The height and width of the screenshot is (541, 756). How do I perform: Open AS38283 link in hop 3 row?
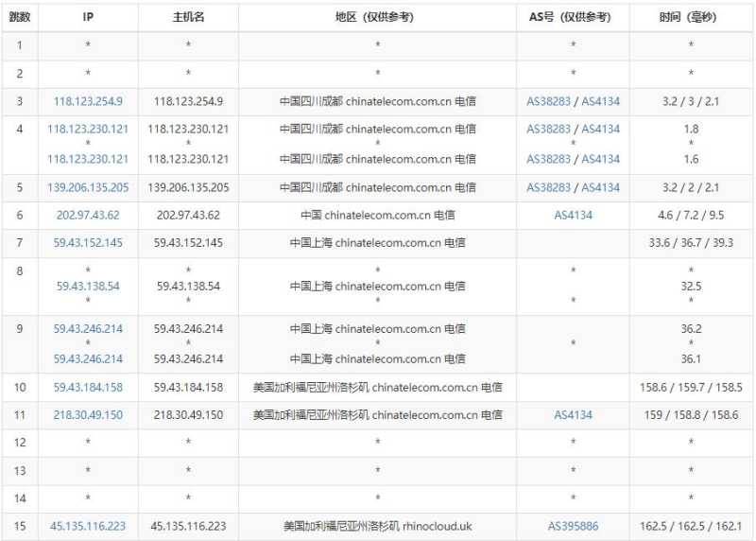pos(548,101)
